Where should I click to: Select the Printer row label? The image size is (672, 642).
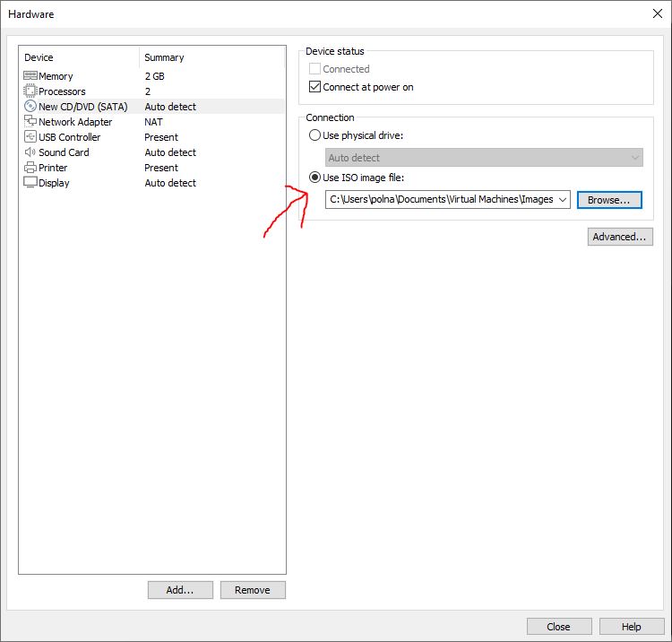(x=53, y=168)
